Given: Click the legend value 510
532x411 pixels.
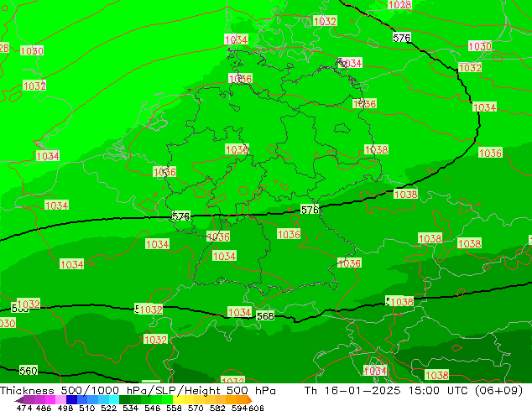Looking at the screenshot, I should coord(87,408).
